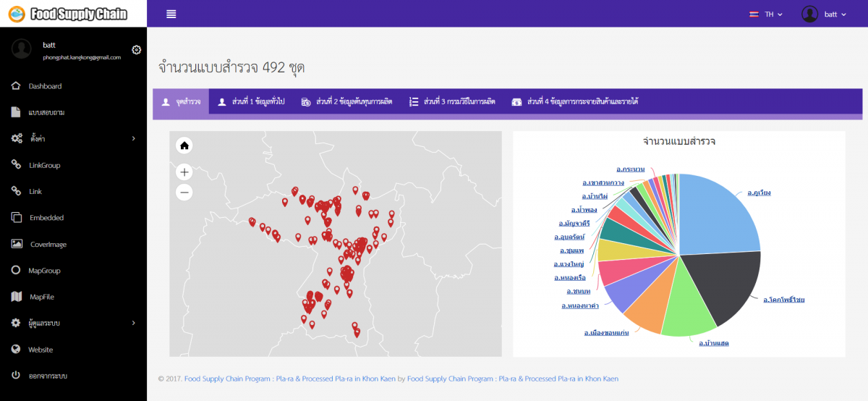This screenshot has width=868, height=401.
Task: Click the light blue อ.ภูเวียง pie slice
Action: click(716, 214)
